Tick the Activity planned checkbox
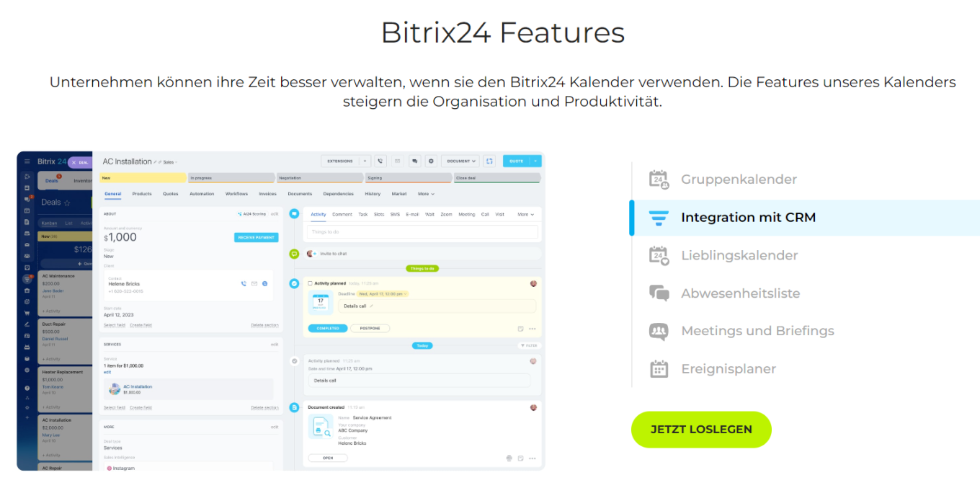This screenshot has height=488, width=980. pyautogui.click(x=310, y=283)
